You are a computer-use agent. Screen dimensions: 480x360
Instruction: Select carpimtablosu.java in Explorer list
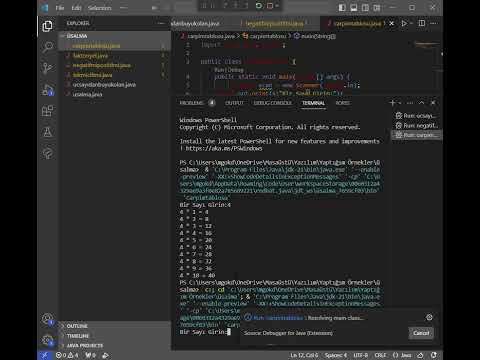pos(115,46)
